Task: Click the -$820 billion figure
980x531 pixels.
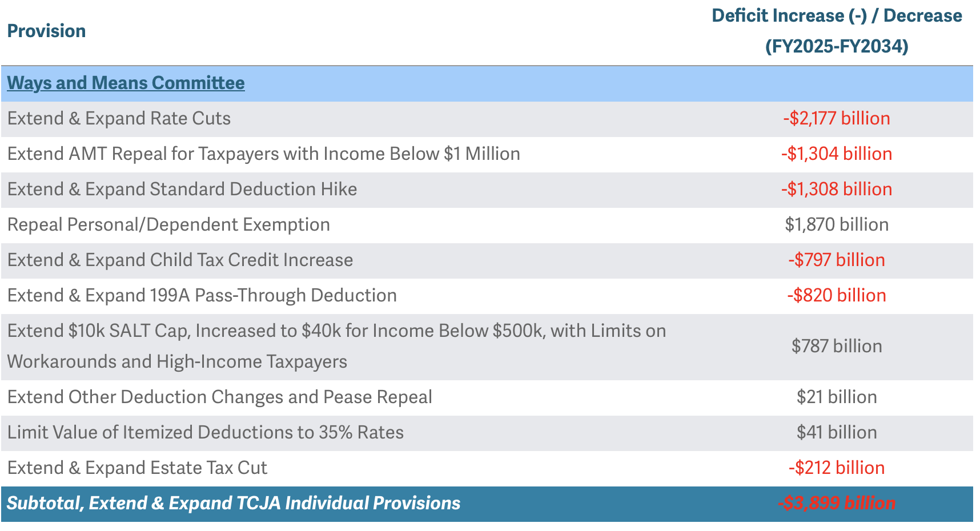Action: tap(836, 296)
